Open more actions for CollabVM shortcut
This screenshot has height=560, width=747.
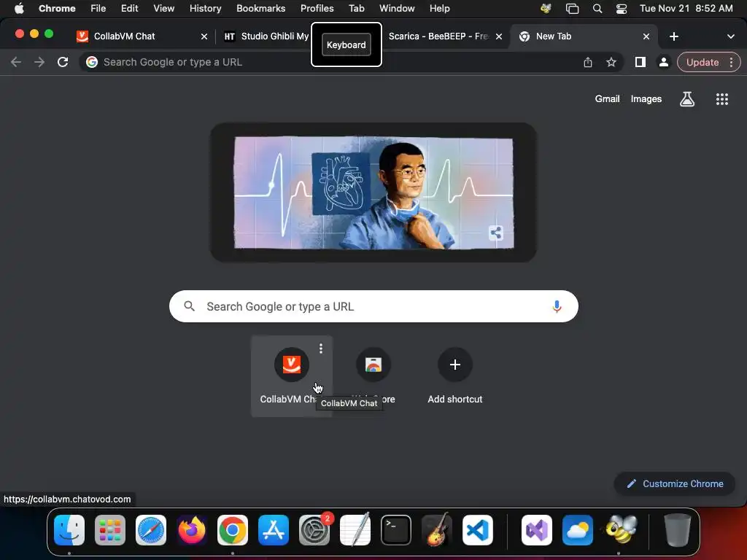[x=321, y=349]
